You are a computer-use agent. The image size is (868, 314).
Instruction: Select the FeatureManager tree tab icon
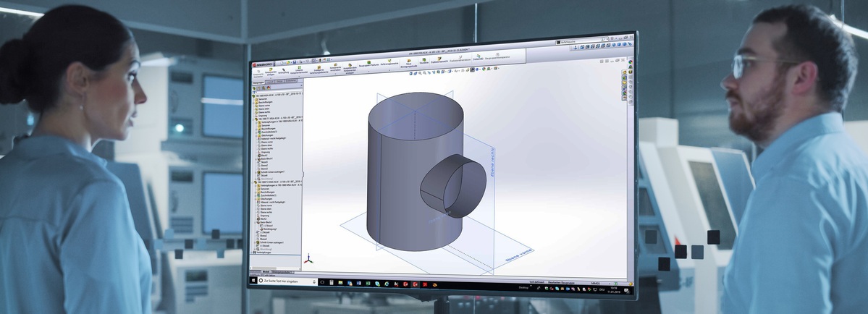pos(254,88)
